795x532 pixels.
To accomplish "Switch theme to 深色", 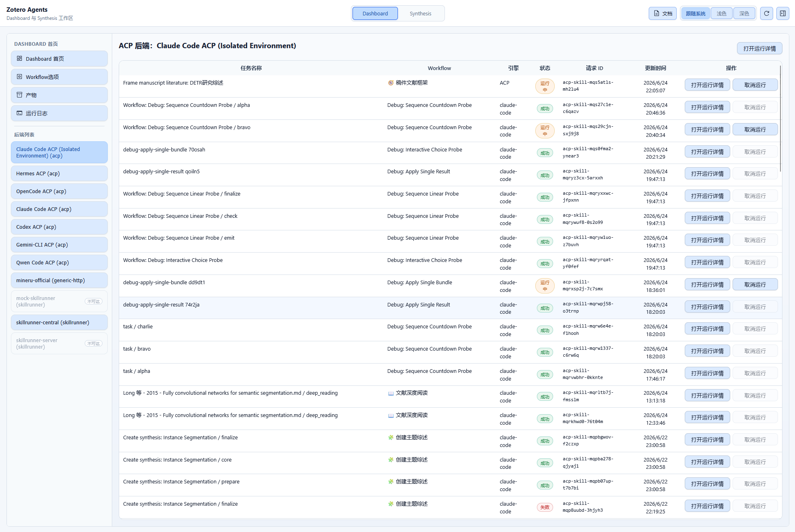I will [744, 13].
